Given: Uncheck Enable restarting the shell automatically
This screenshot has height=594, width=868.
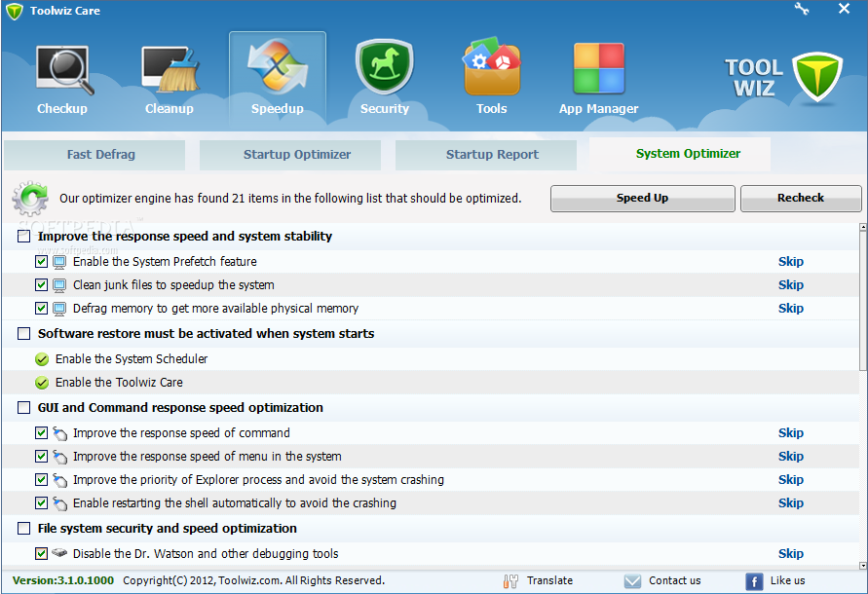Looking at the screenshot, I should 42,502.
